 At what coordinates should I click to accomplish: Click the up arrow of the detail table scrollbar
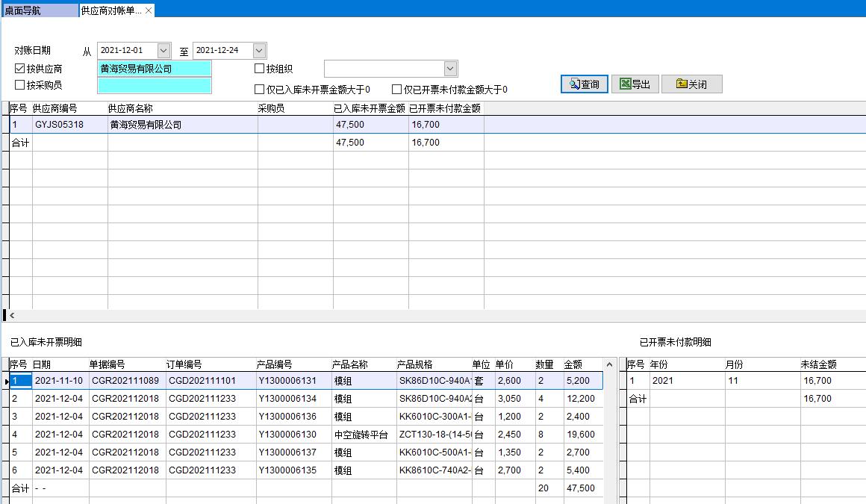(609, 365)
